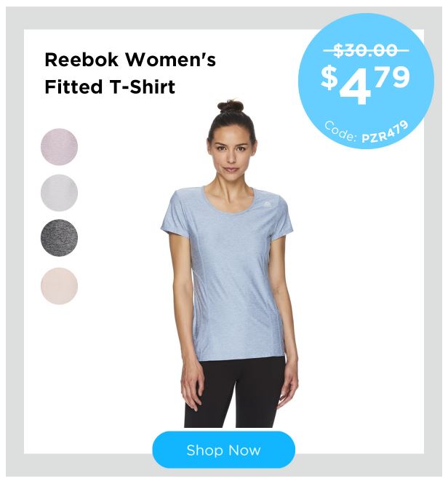Select the promo code PZR479
This screenshot has height=481, width=448.
coord(385,132)
